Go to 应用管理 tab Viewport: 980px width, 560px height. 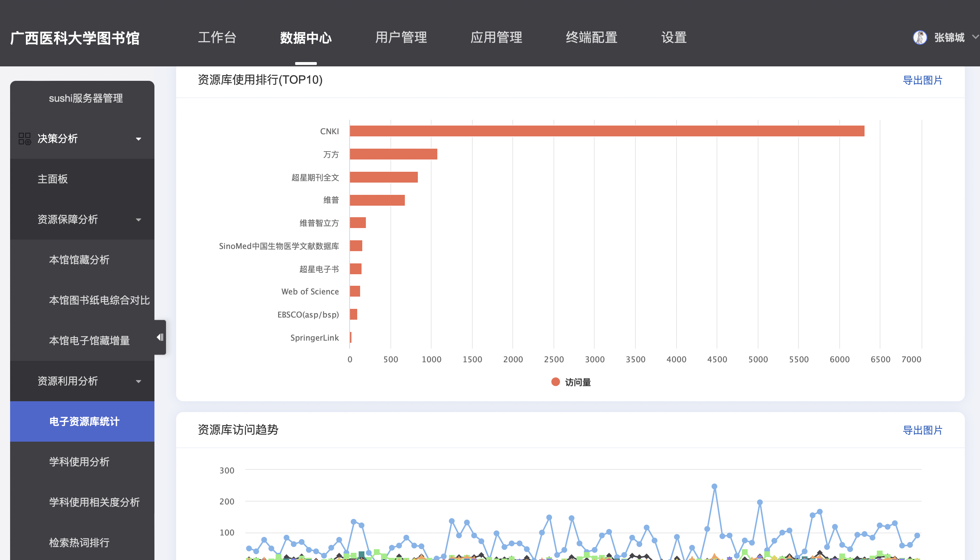pyautogui.click(x=496, y=38)
